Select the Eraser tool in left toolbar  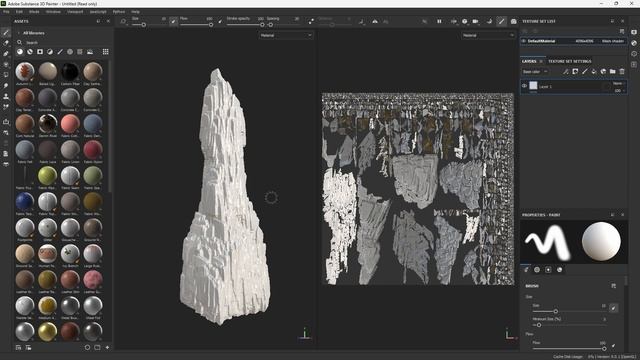6,43
